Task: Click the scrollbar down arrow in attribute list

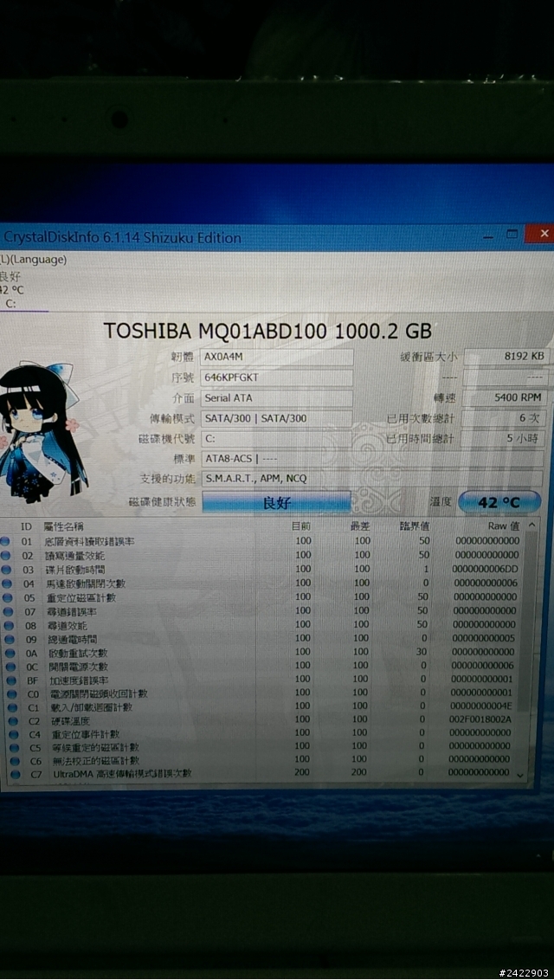Action: (521, 774)
